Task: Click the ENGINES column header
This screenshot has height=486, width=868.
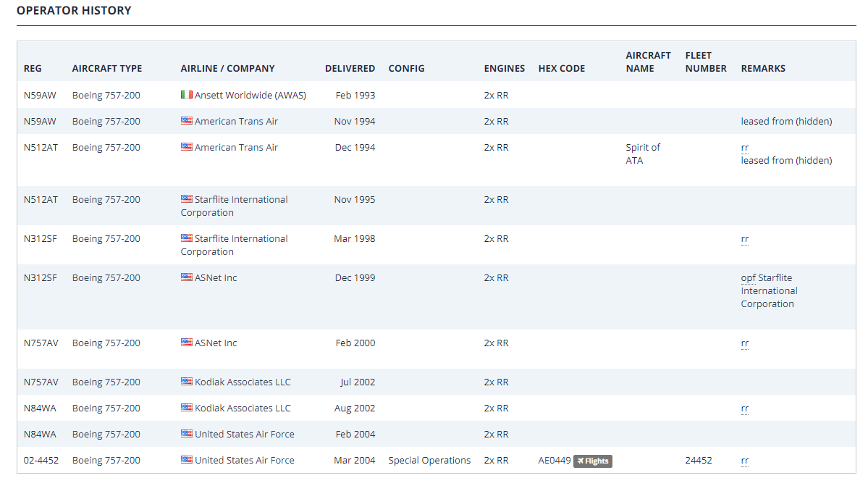Action: tap(505, 68)
